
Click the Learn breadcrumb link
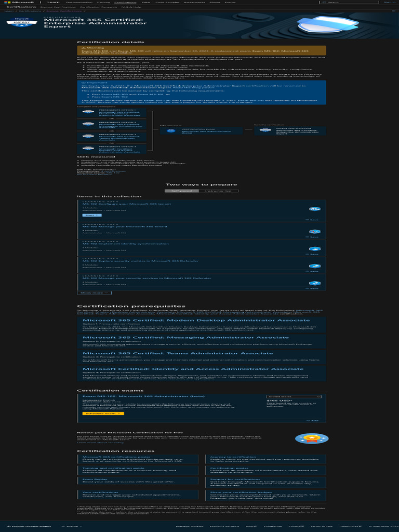click(9, 11)
